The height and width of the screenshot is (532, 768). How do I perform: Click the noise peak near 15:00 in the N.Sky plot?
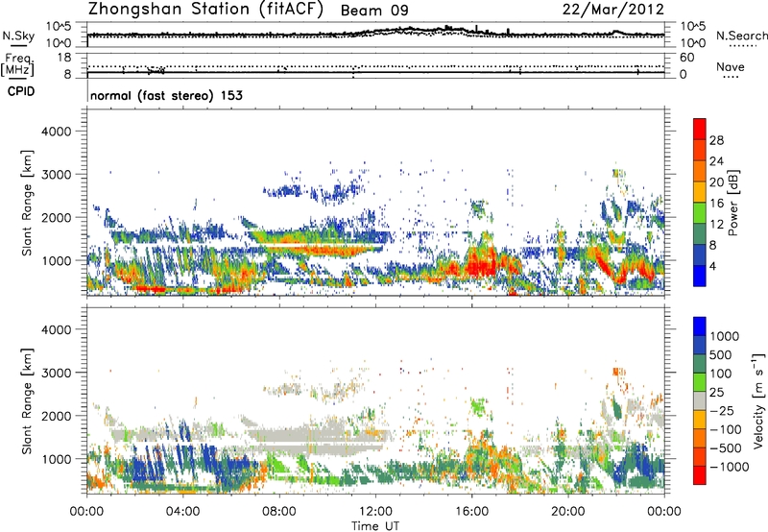click(x=448, y=28)
